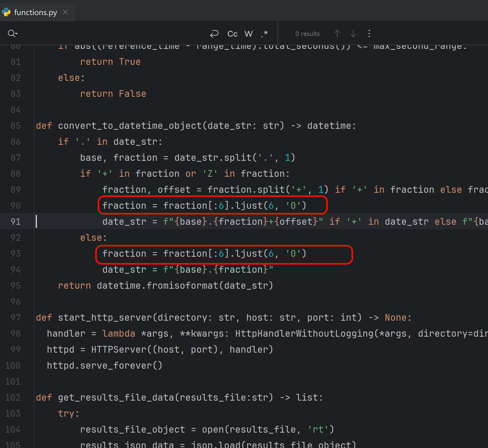Toggle Match Case (Cc) search option
Screen dimensions: 488x448
tap(232, 34)
